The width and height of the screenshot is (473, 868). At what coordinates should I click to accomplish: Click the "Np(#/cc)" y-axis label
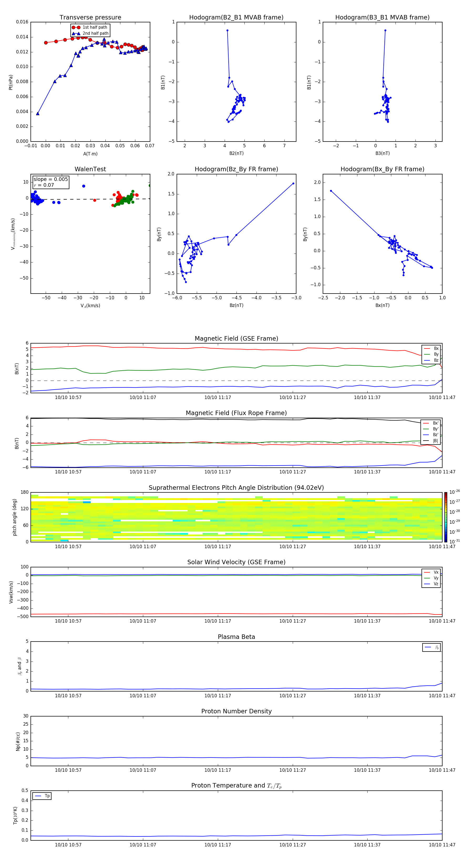18,741
